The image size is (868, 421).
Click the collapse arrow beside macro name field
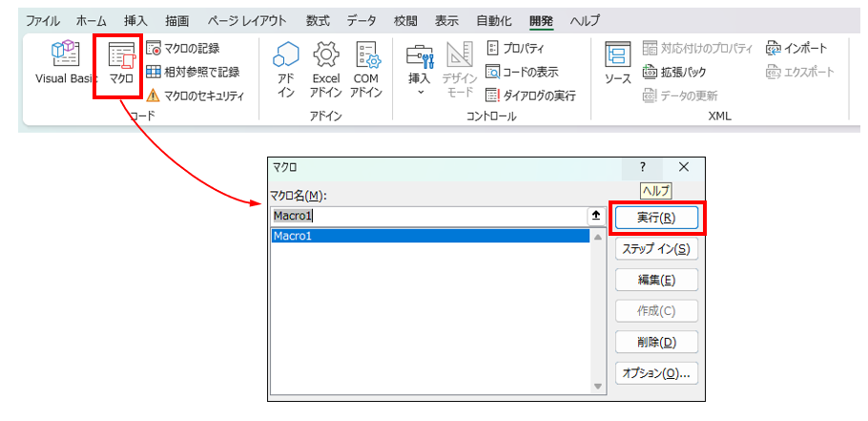pyautogui.click(x=596, y=216)
